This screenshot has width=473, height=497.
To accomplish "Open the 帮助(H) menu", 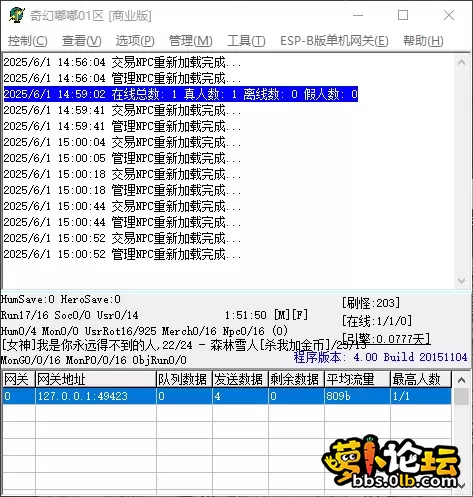I will tap(423, 41).
